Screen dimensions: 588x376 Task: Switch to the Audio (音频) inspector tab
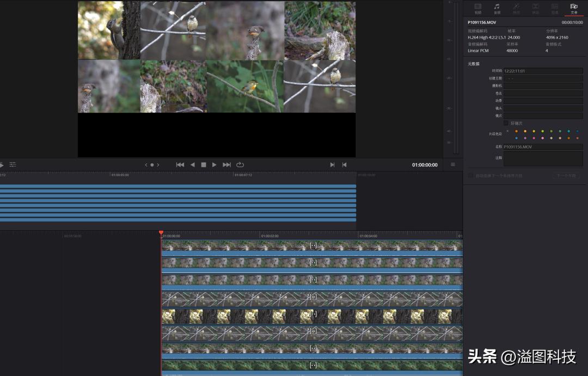(497, 8)
